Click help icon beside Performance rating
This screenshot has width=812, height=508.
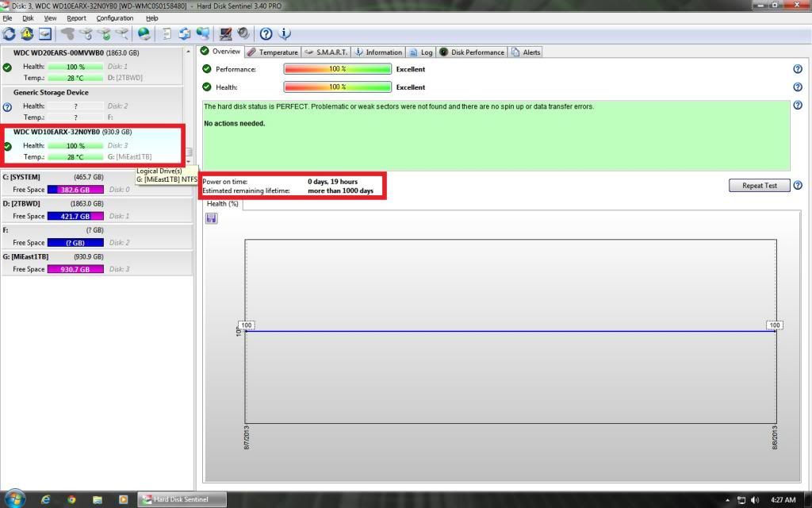[x=798, y=69]
